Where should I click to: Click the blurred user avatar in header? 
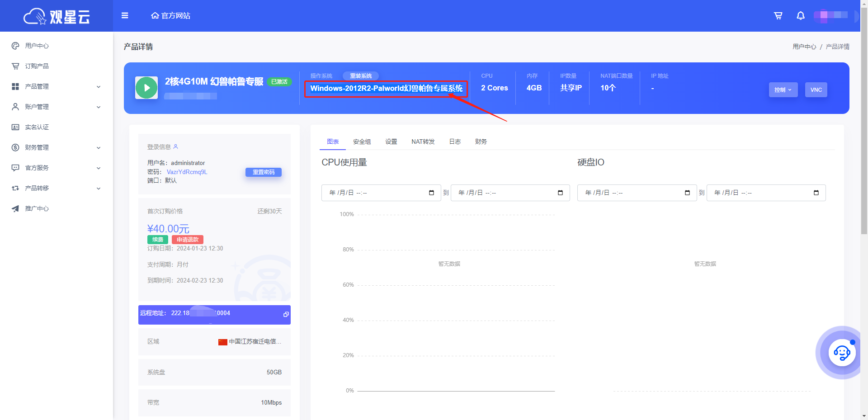click(x=831, y=15)
